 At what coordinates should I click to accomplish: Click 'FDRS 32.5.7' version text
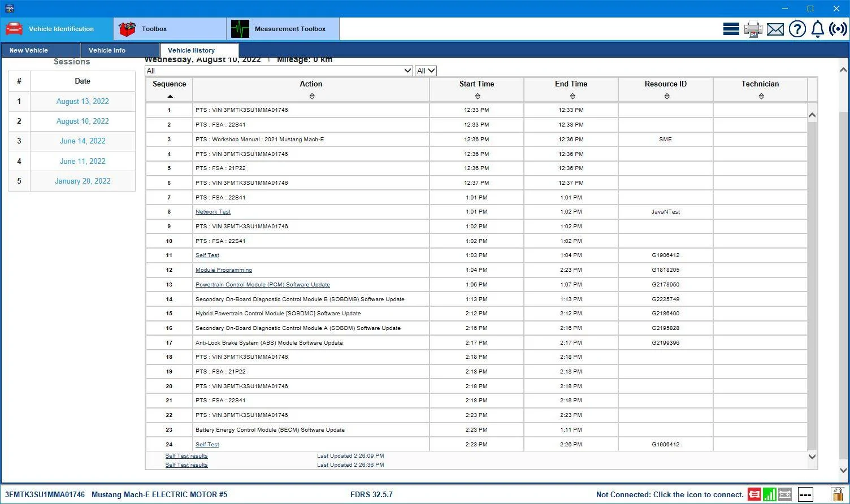coord(371,494)
